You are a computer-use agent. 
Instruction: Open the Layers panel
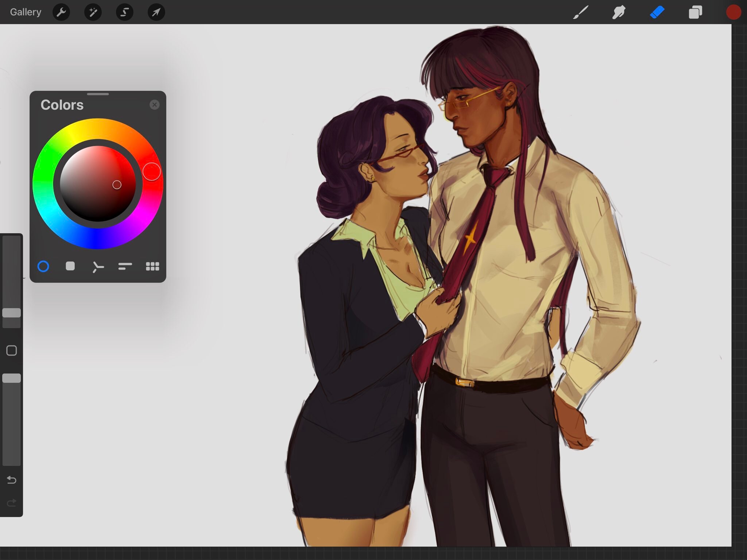(695, 12)
